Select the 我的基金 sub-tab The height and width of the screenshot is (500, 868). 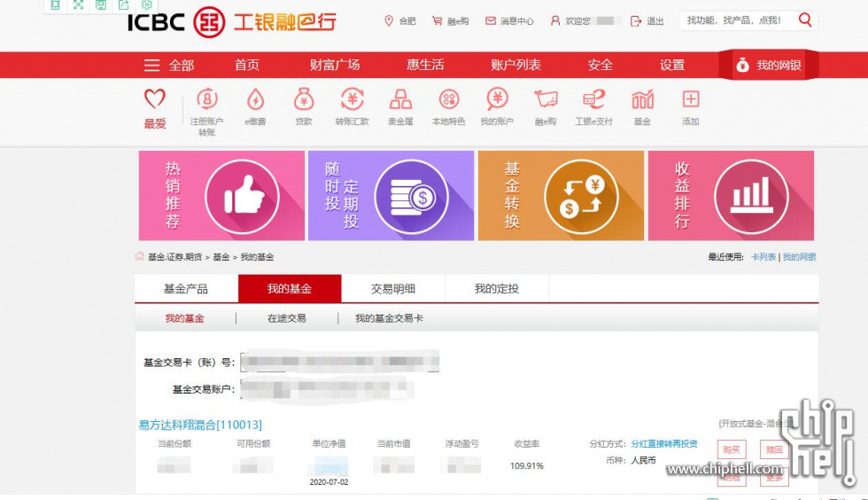pos(185,318)
